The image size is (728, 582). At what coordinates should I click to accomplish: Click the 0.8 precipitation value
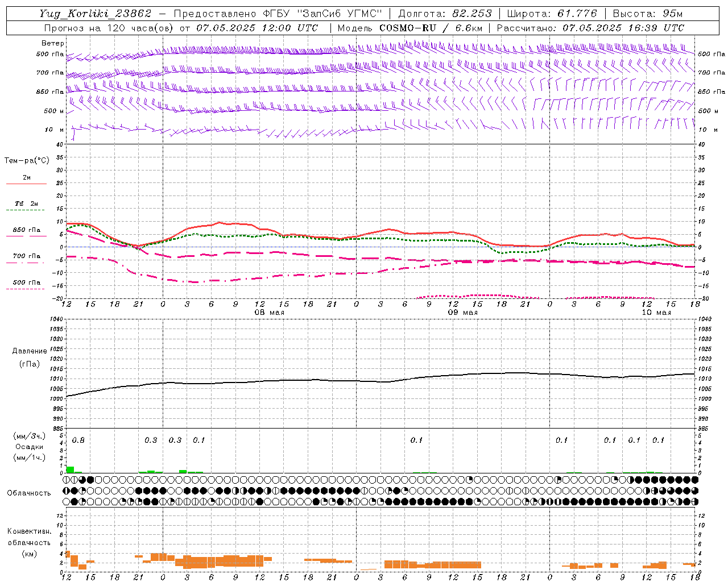pos(78,440)
